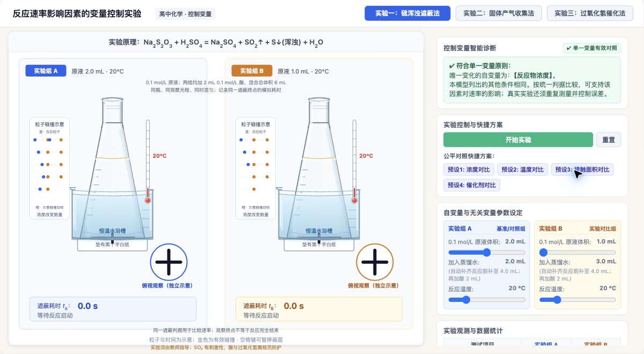Click 垫有黑十字白纸 label under group A
Image resolution: width=644 pixels, height=354 pixels.
click(113, 245)
